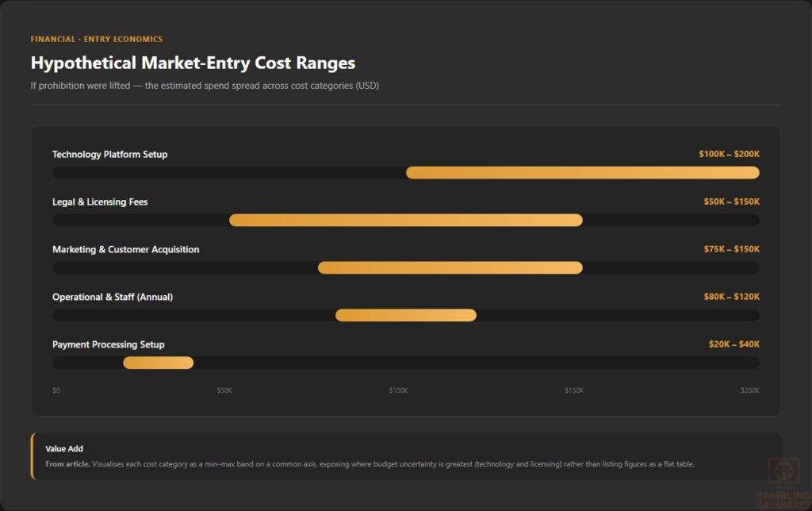Click the '$0' axis tick label
Image resolution: width=812 pixels, height=511 pixels.
56,390
